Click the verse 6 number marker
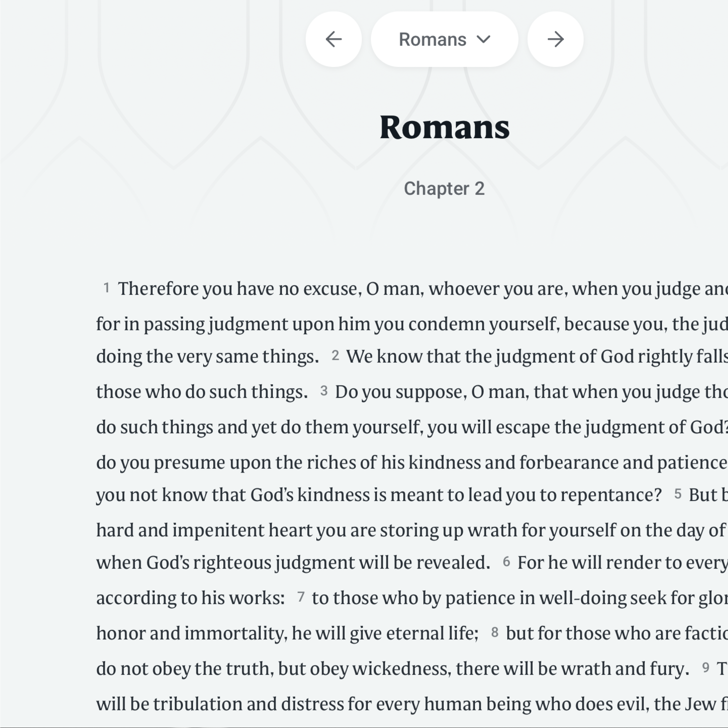728x728 pixels. click(506, 562)
